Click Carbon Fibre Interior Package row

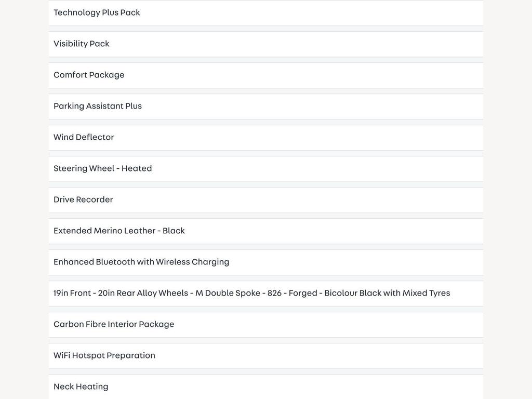[x=266, y=325]
